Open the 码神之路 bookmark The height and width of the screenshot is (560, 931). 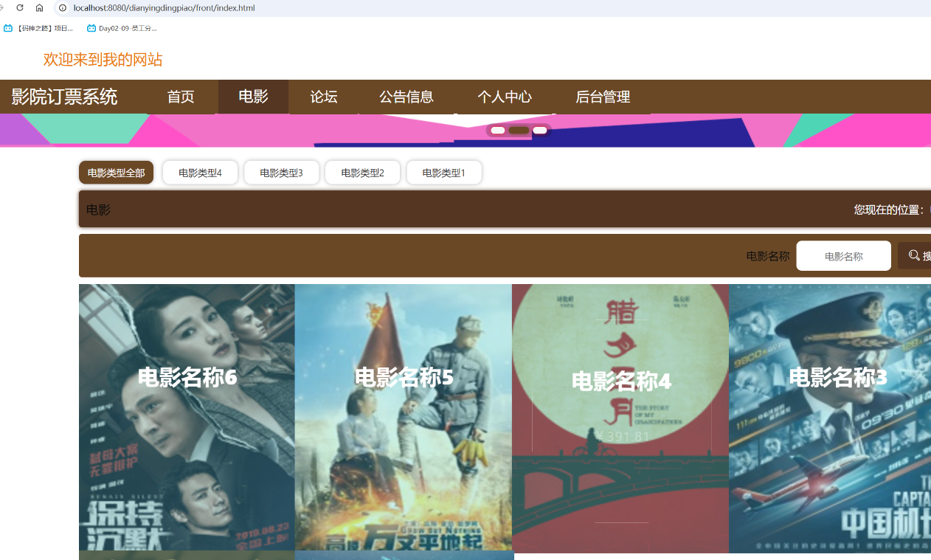(38, 28)
